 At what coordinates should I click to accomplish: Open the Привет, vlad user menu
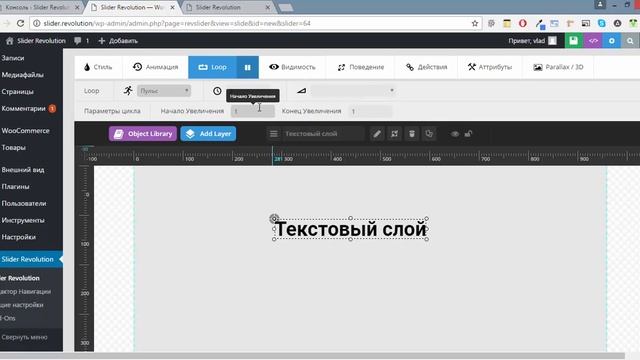[x=532, y=40]
